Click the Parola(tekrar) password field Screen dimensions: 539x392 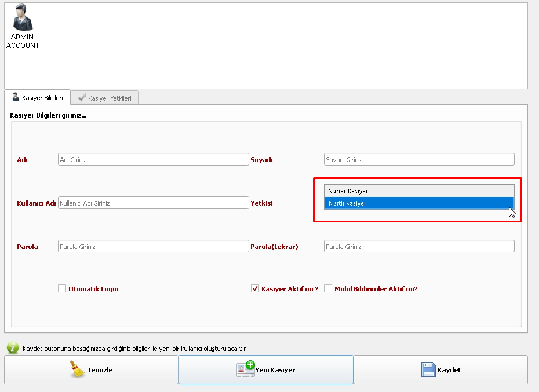(x=418, y=246)
